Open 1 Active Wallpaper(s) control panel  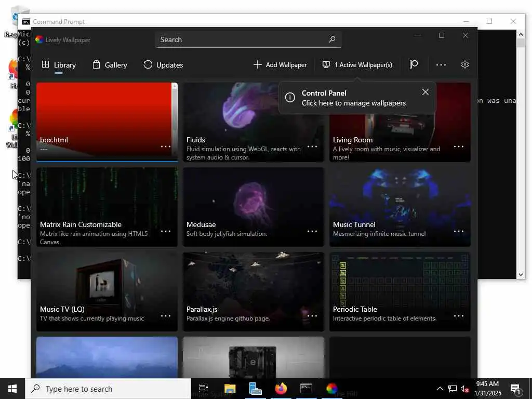(357, 64)
